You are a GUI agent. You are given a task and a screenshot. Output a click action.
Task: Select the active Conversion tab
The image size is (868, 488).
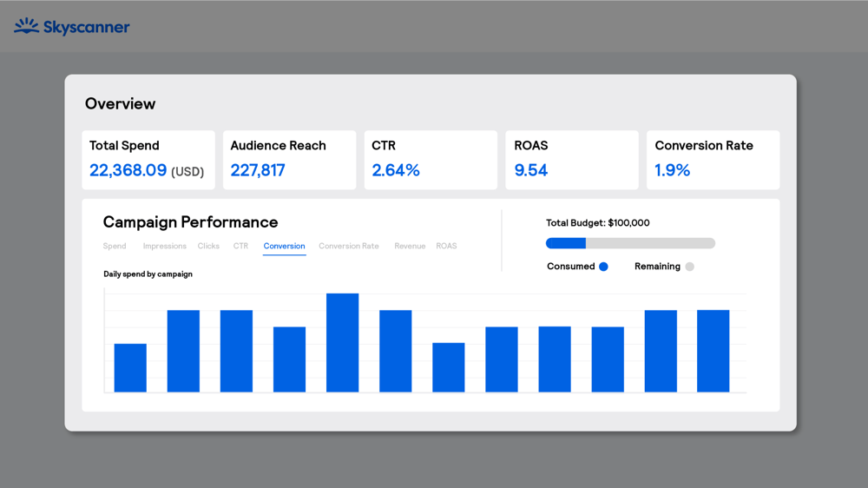(284, 247)
